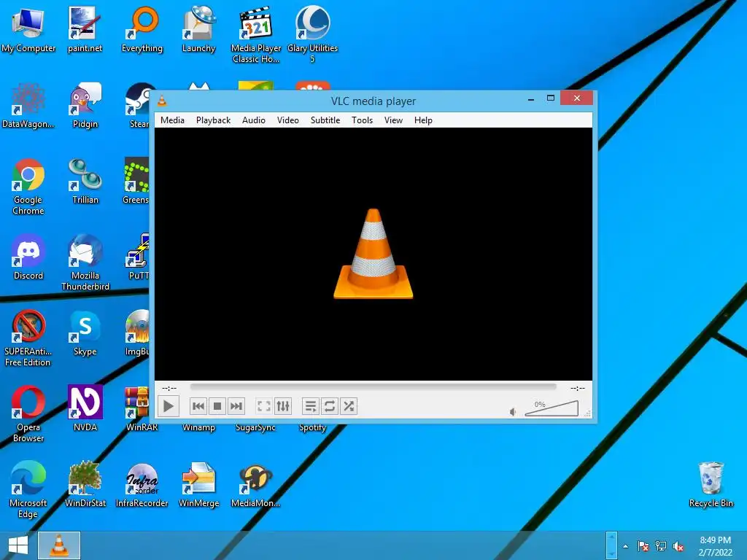747x560 pixels.
Task: Show extended settings equalizer icon
Action: (x=283, y=406)
